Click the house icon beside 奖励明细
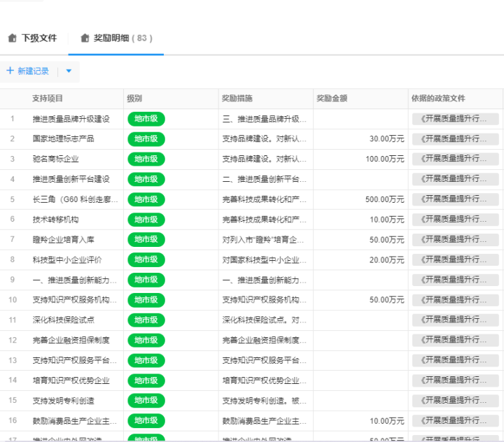 pos(85,38)
